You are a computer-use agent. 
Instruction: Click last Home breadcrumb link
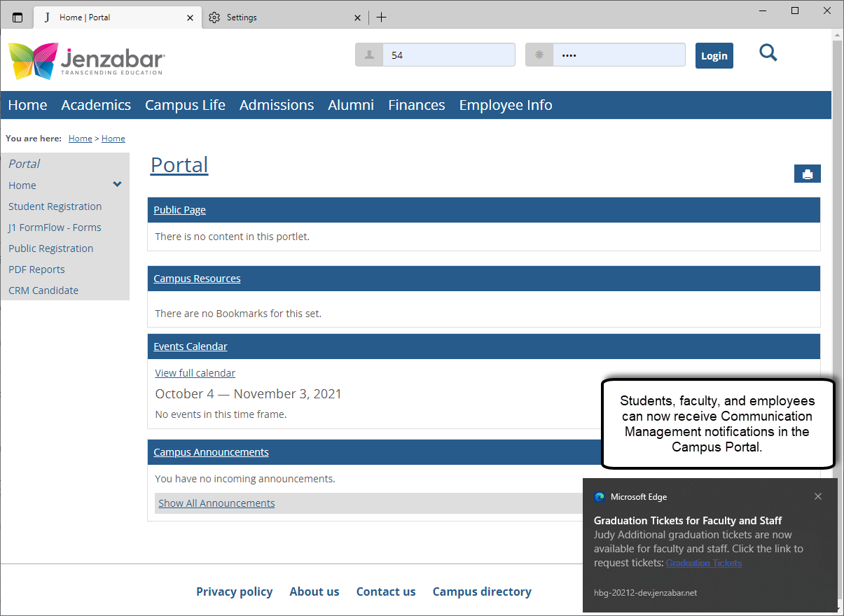coord(113,139)
